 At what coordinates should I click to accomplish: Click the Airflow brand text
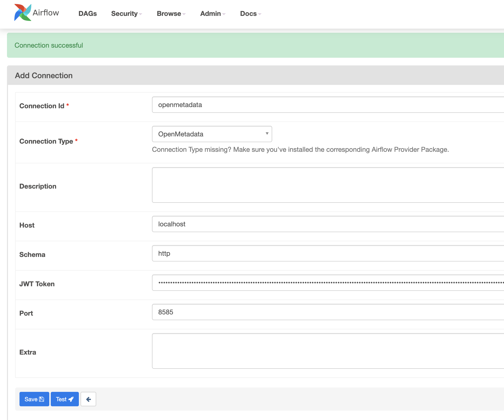coord(46,13)
